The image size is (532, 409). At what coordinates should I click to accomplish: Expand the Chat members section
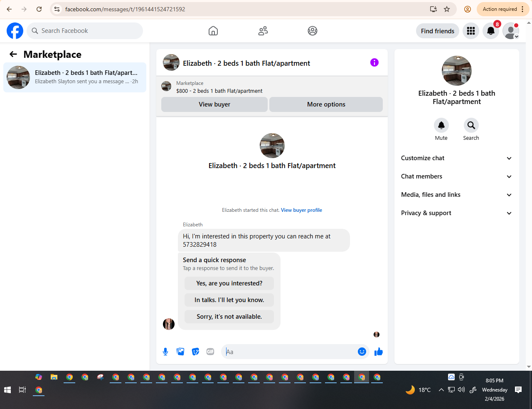(x=457, y=176)
